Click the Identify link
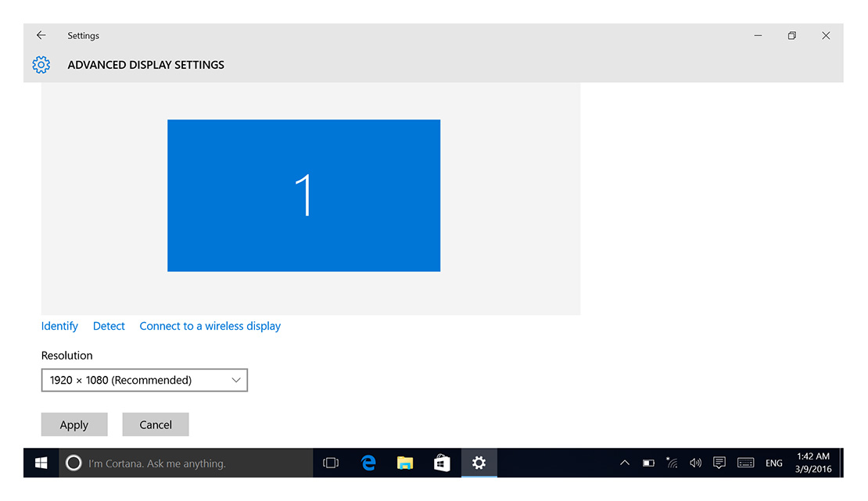Viewport: 868px width, 501px height. click(59, 326)
